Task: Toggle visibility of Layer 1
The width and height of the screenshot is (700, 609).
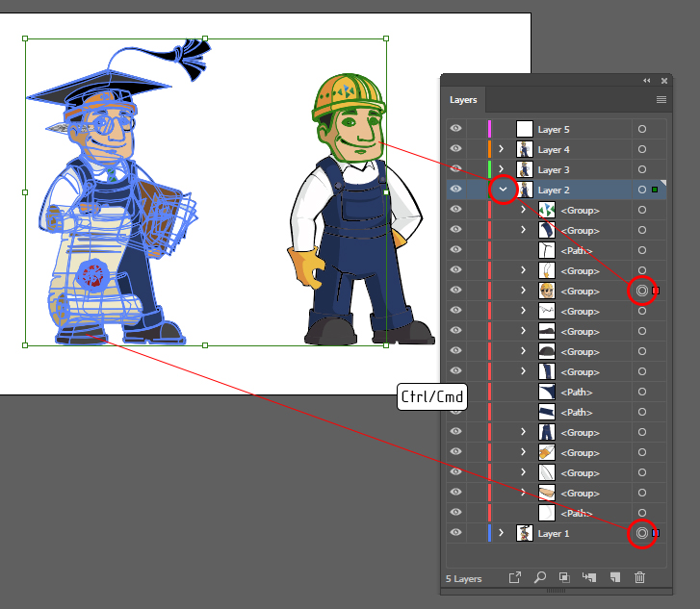Action: point(455,532)
